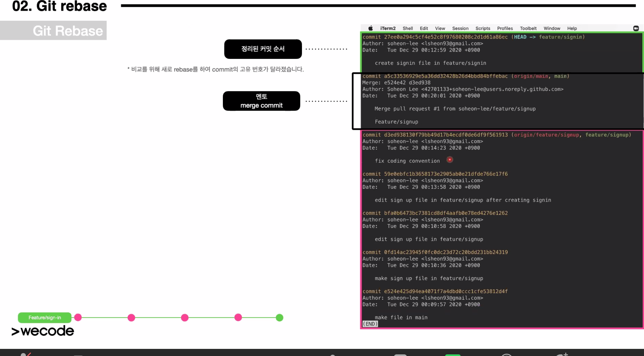The width and height of the screenshot is (644, 356).
Task: Open the Help menu
Action: [572, 28]
